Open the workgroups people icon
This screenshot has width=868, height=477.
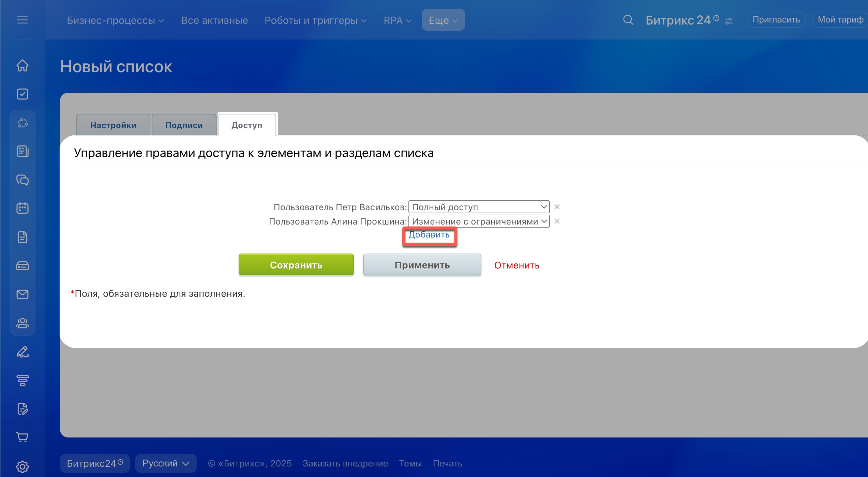click(x=23, y=323)
